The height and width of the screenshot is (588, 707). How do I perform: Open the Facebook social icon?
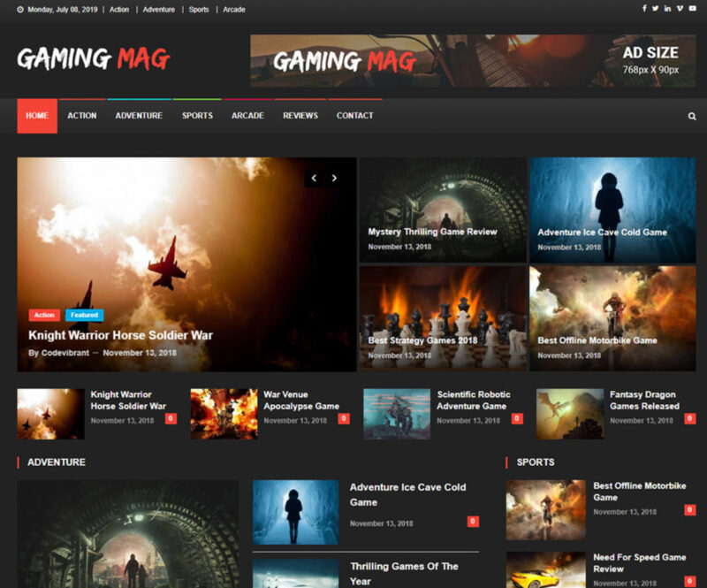pyautogui.click(x=644, y=9)
